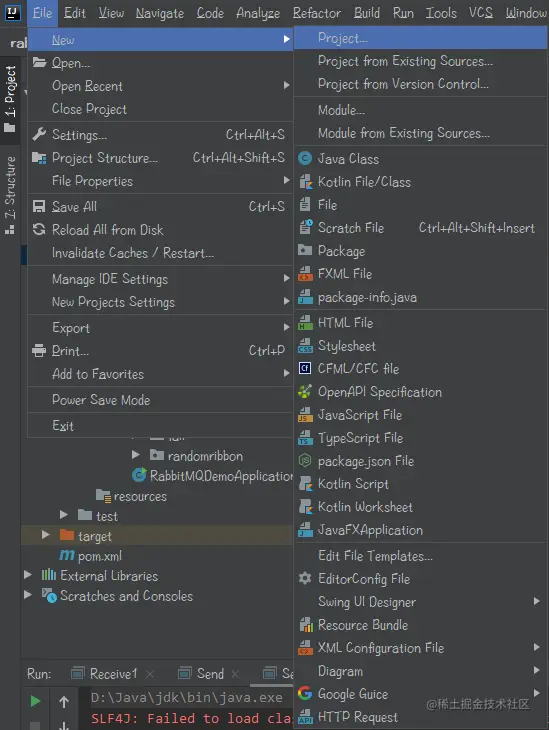Select the EditorConfig File gear icon
The width and height of the screenshot is (549, 730).
(305, 579)
